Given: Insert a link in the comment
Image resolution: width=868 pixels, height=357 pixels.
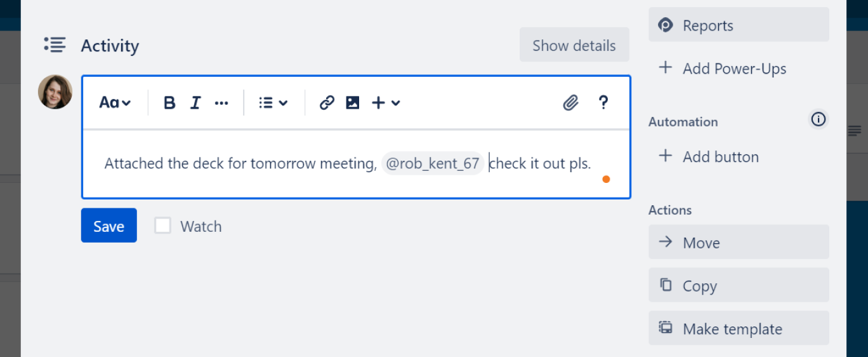Looking at the screenshot, I should pos(327,103).
